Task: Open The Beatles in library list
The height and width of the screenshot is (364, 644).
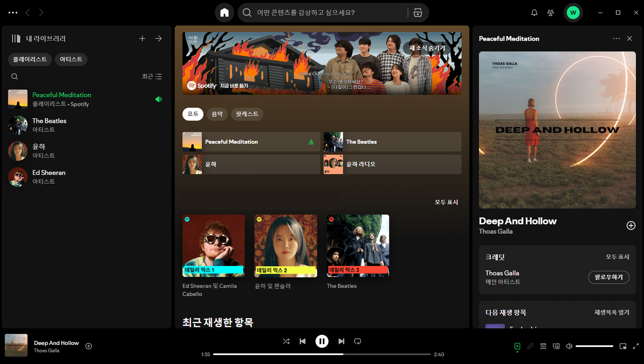Action: coord(86,125)
